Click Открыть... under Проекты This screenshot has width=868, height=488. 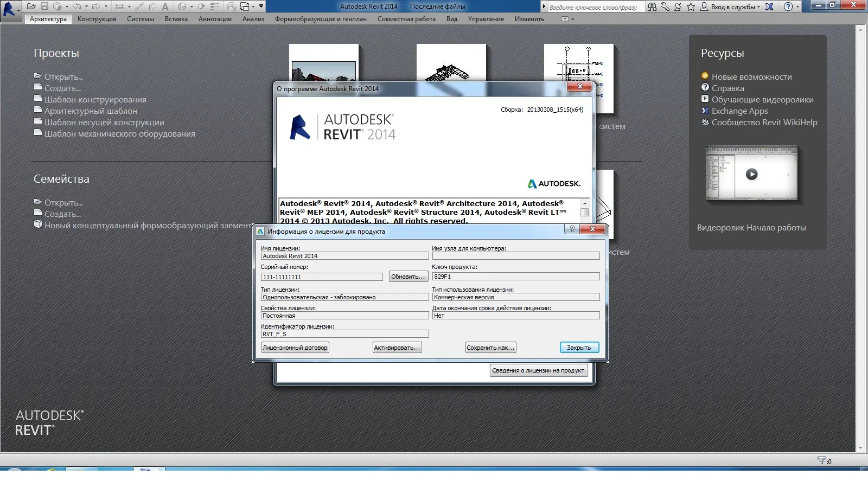[63, 76]
